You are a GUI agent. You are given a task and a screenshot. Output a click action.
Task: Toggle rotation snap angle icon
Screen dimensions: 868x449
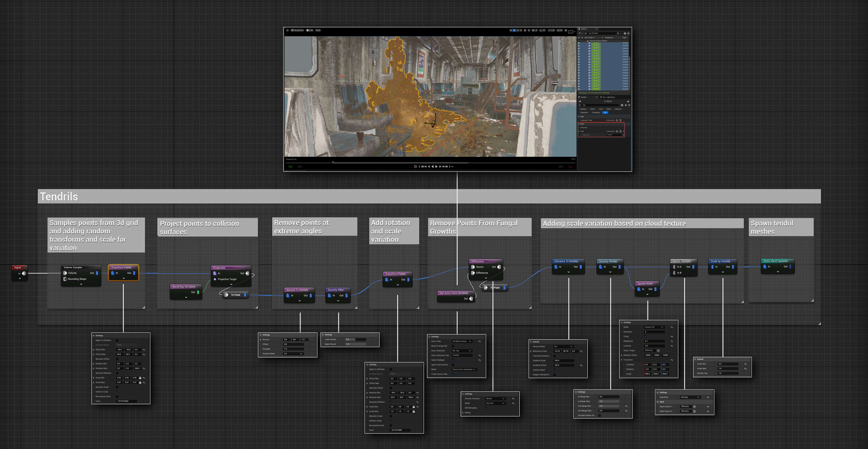click(541, 30)
